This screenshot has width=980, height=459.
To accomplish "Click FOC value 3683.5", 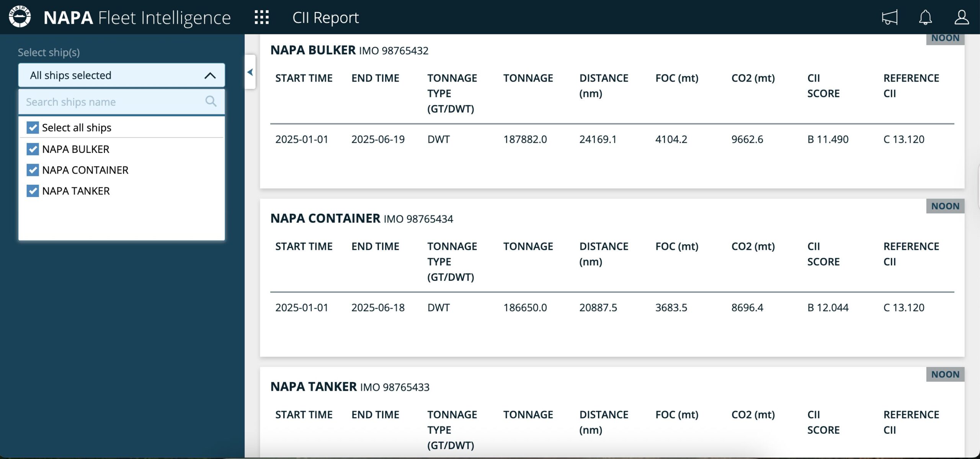I will [x=671, y=307].
